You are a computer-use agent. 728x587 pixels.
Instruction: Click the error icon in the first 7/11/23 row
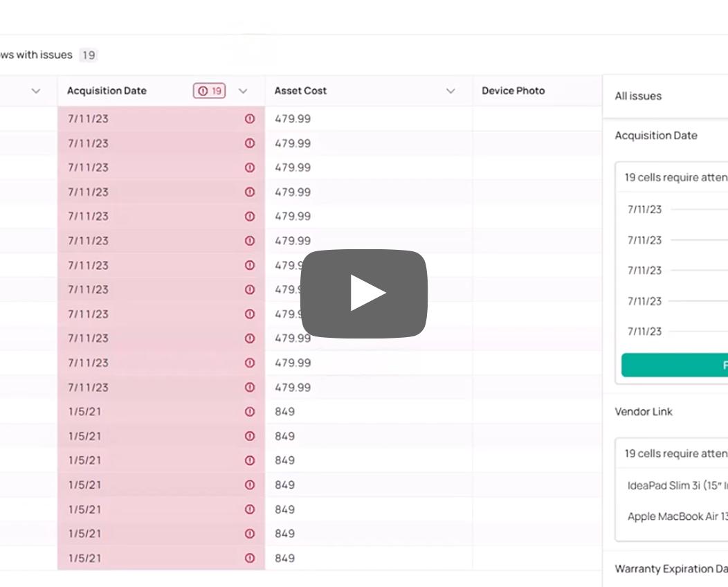(x=250, y=119)
